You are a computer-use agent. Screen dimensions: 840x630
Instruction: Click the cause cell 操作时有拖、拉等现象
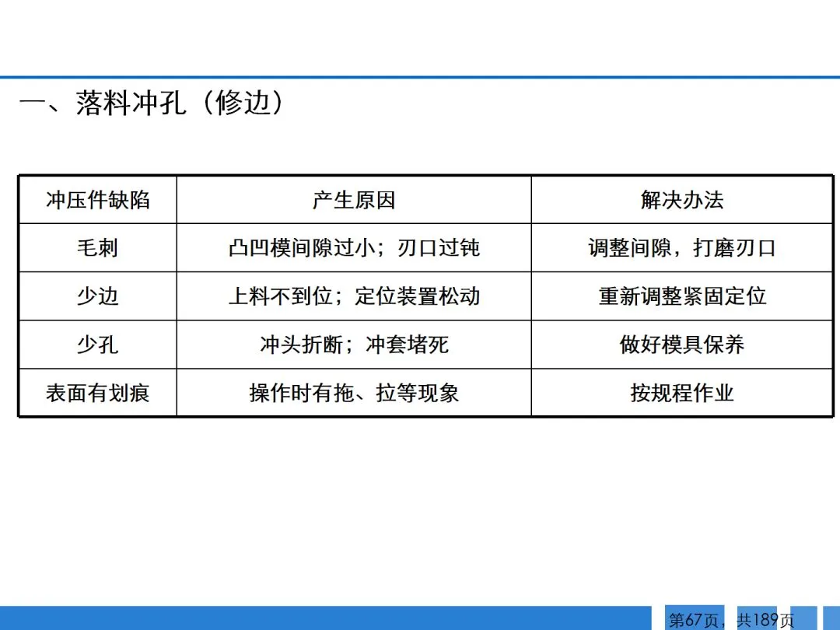tap(354, 393)
